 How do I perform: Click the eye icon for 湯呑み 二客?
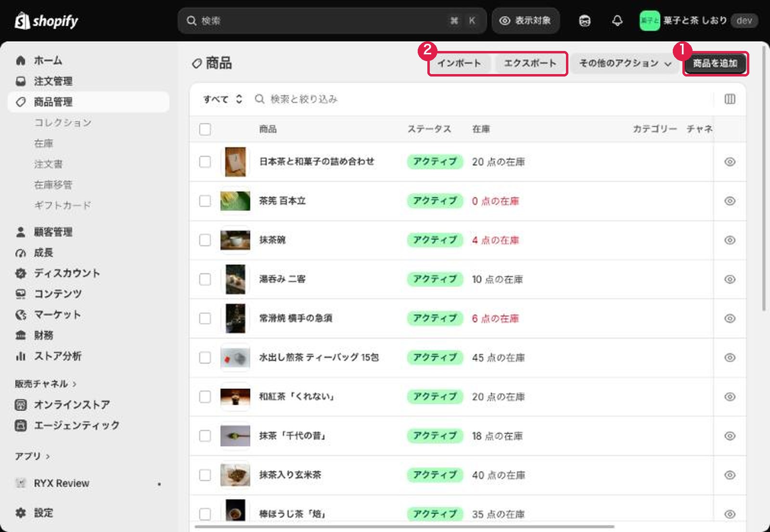click(x=730, y=279)
